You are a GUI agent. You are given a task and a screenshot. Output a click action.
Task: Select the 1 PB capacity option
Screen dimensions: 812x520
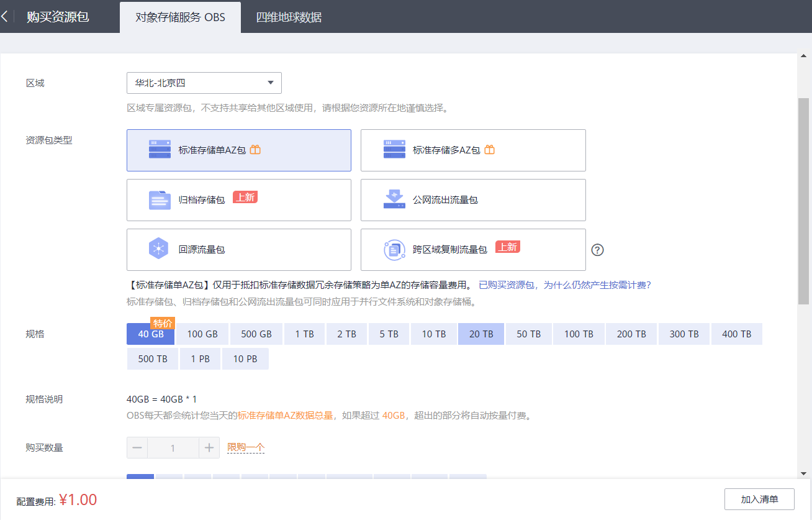(200, 358)
